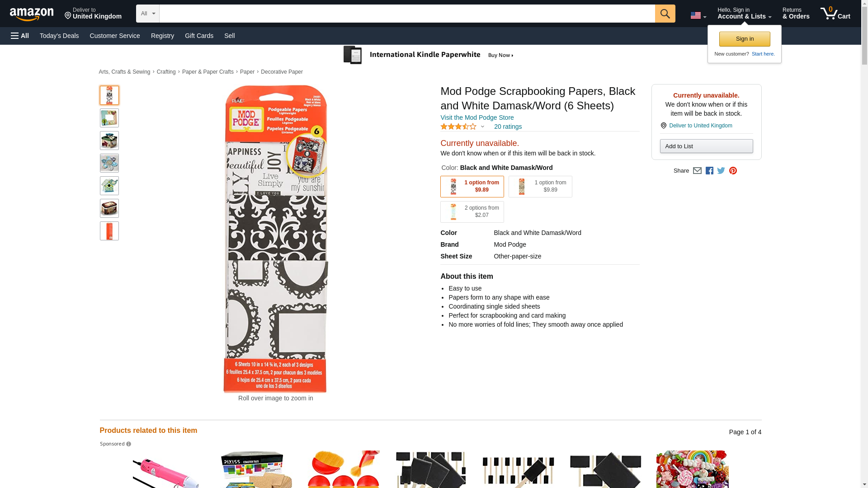868x488 pixels.
Task: Click the search magnifier button
Action: pyautogui.click(x=665, y=14)
